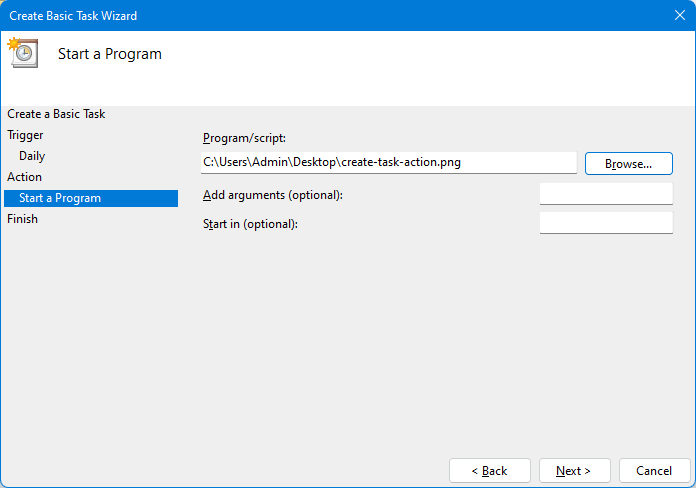
Task: Focus the Start in input box
Action: click(x=605, y=223)
